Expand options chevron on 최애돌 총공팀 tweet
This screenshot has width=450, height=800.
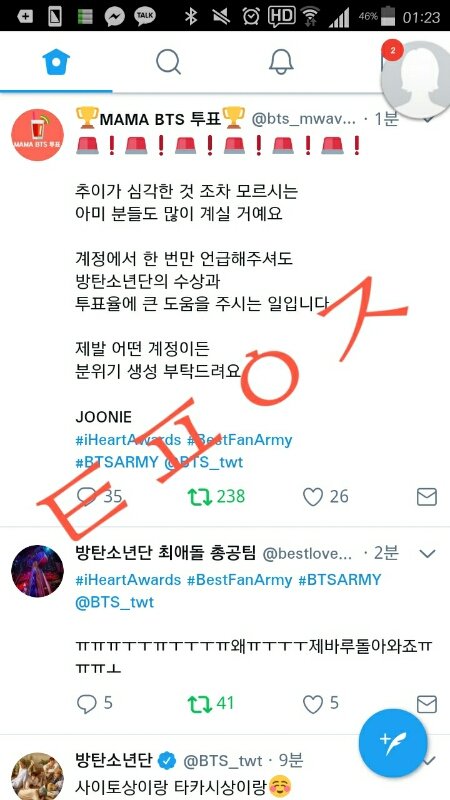(x=427, y=554)
